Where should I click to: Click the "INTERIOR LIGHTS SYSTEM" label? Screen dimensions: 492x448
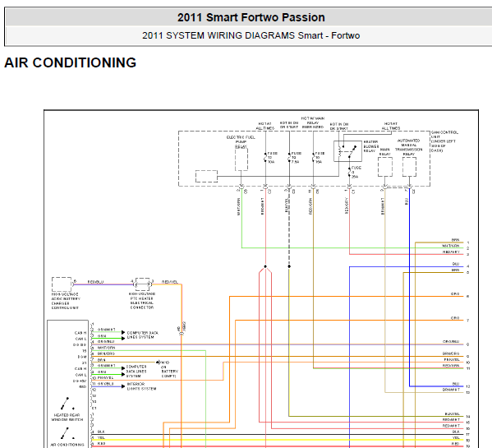point(141,386)
